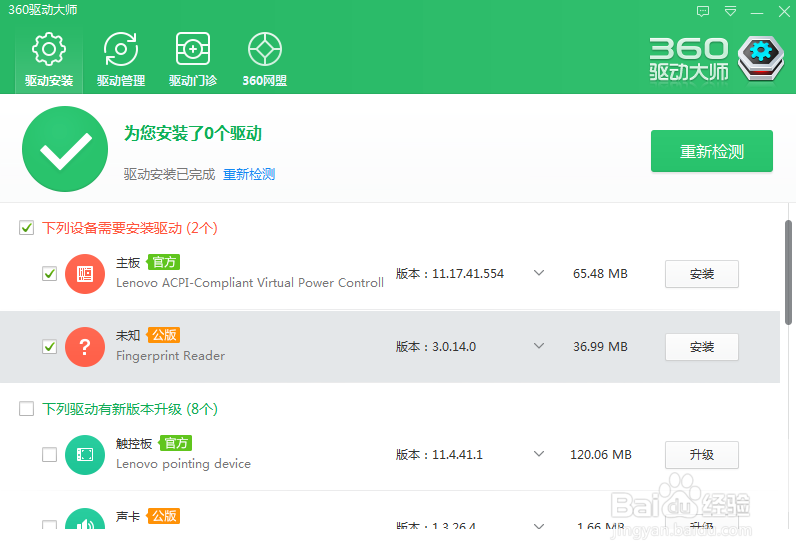Click the vertical scrollbar thumb
The height and width of the screenshot is (558, 796).
[788, 272]
